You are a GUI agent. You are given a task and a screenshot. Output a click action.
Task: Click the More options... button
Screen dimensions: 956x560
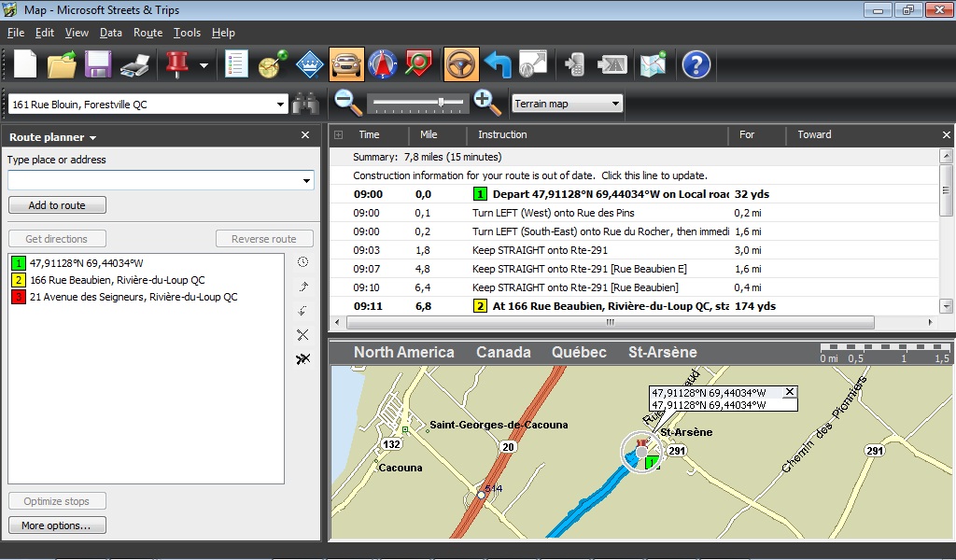point(57,525)
